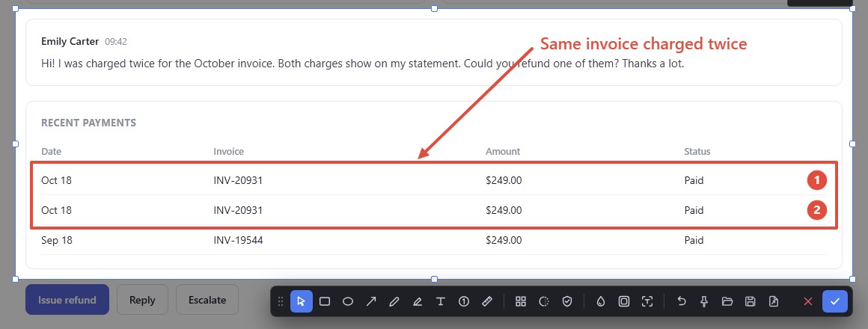Click the rounded frame border icon
This screenshot has height=329, width=868.
pos(624,301)
